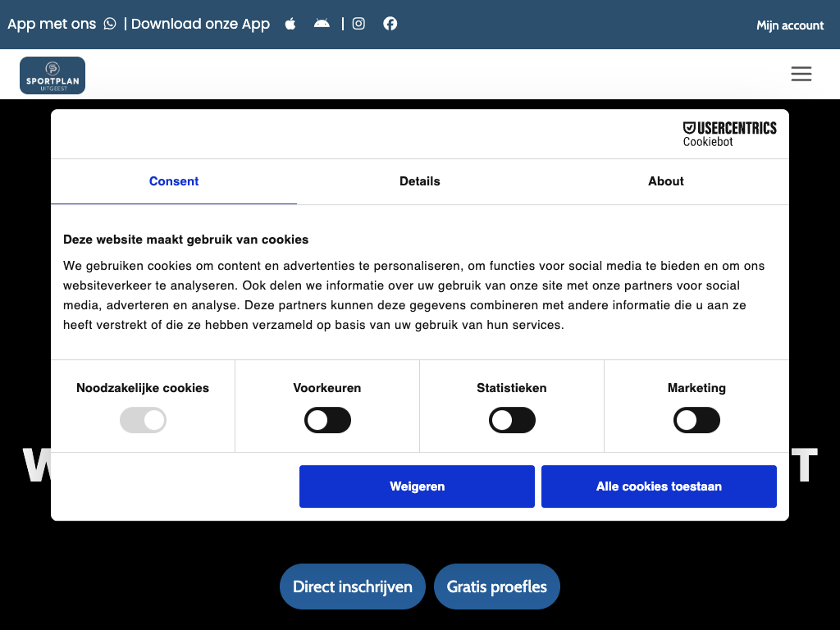Viewport: 840px width, 630px height.
Task: Open the Mijn account link
Action: click(x=789, y=25)
